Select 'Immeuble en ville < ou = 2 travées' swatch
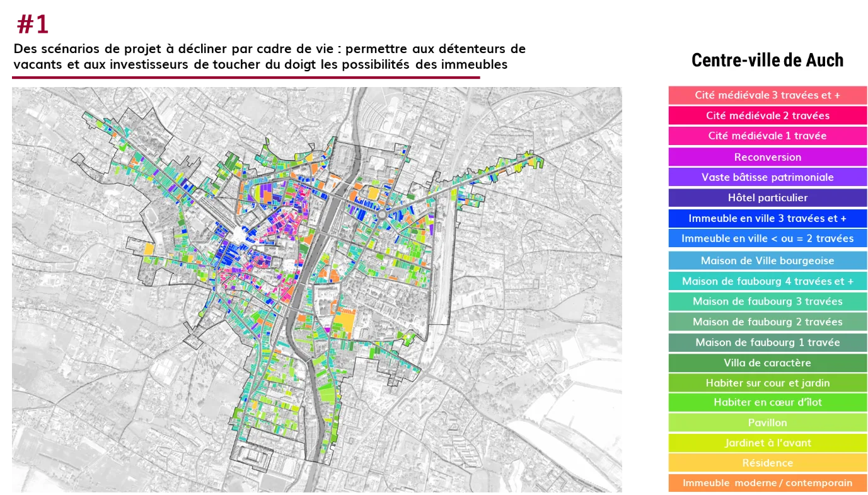 coord(767,238)
